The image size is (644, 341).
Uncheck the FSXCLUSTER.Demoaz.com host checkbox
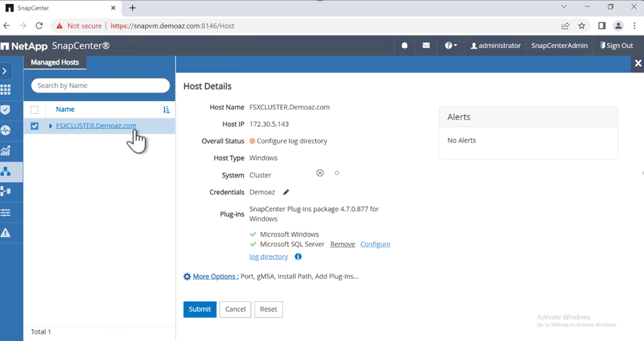[34, 126]
